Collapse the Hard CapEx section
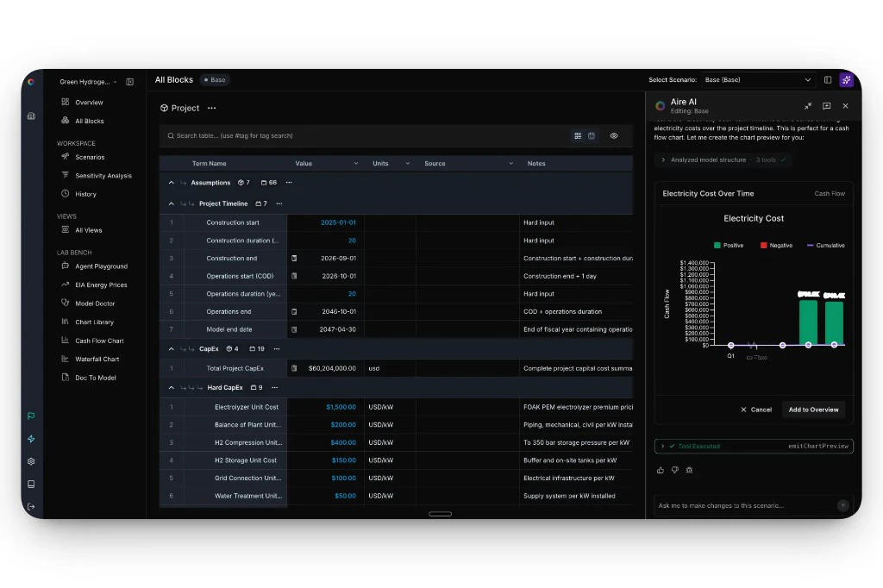The image size is (883, 588). click(171, 387)
